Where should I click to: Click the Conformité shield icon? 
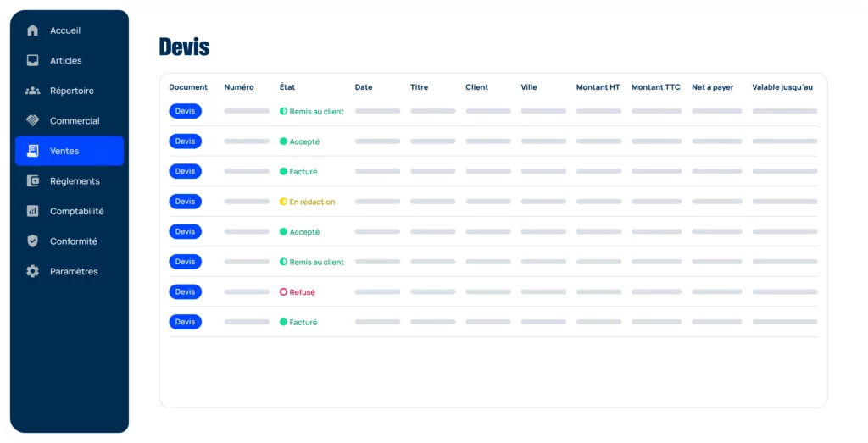pyautogui.click(x=33, y=241)
